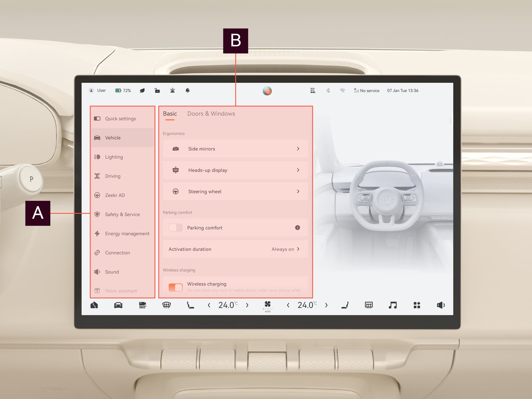Open Energy management from the sidebar

[127, 234]
